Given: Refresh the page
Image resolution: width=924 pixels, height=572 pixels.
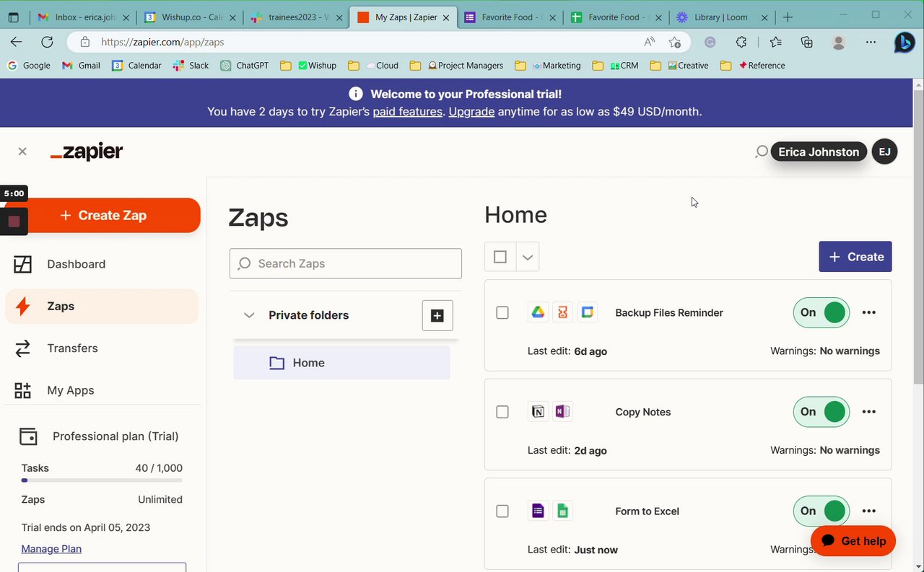Looking at the screenshot, I should point(47,42).
